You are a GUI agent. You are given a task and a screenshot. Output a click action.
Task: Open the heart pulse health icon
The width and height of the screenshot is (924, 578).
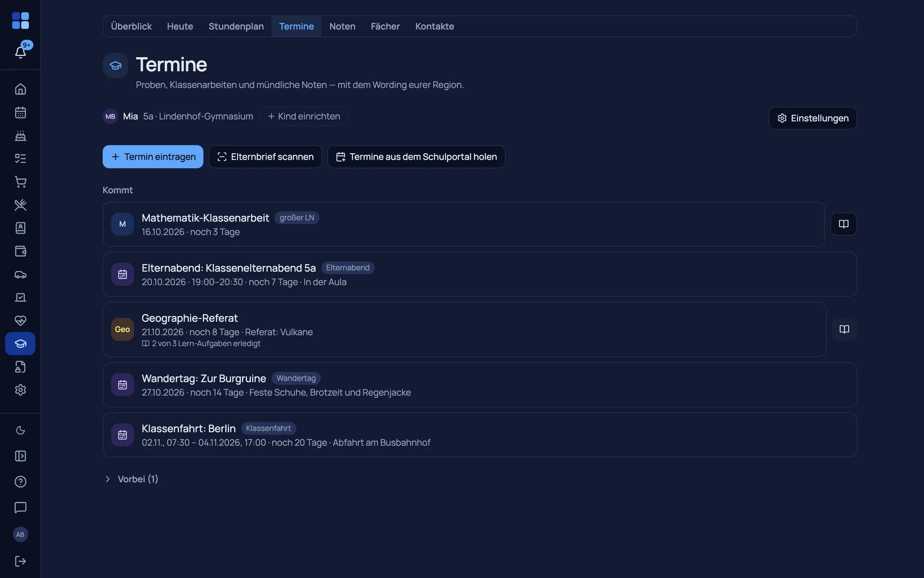click(x=20, y=320)
